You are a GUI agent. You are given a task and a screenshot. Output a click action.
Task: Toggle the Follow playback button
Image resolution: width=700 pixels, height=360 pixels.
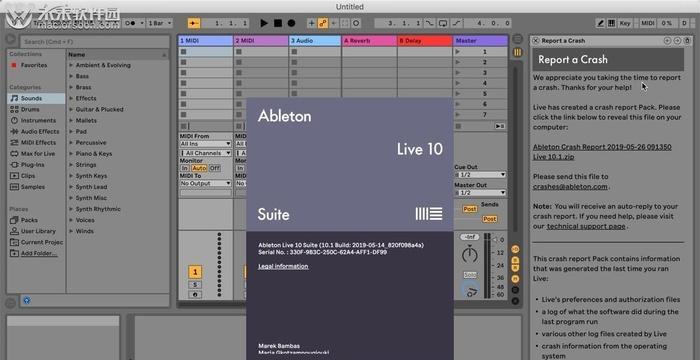[194, 23]
